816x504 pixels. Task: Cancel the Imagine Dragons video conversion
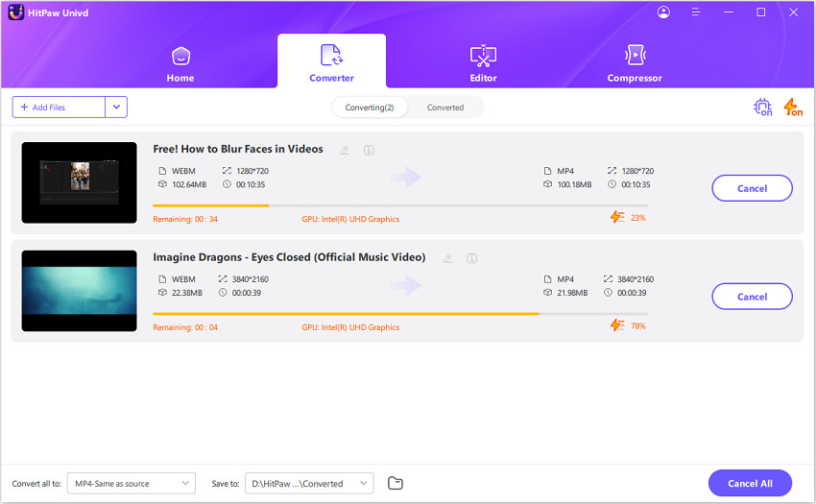(x=752, y=297)
